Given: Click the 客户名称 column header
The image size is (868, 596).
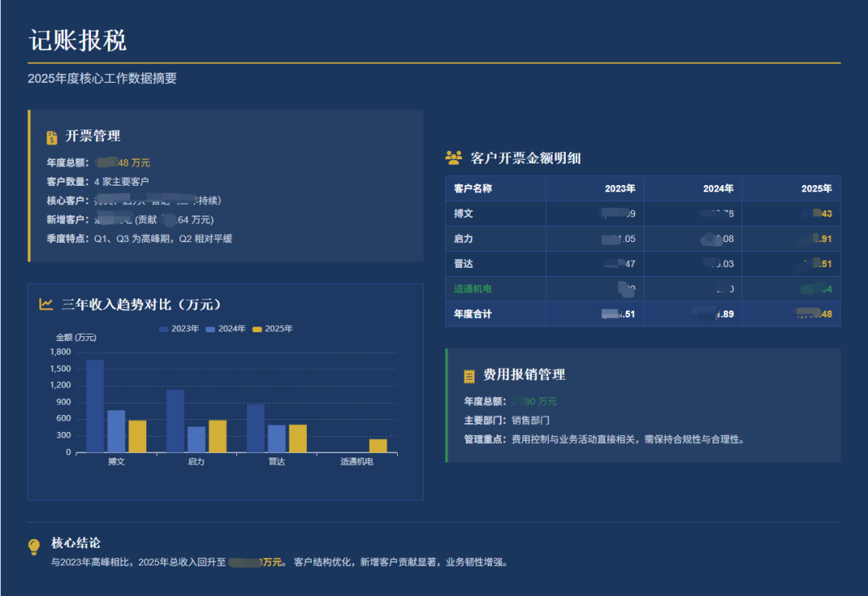Looking at the screenshot, I should coord(475,188).
